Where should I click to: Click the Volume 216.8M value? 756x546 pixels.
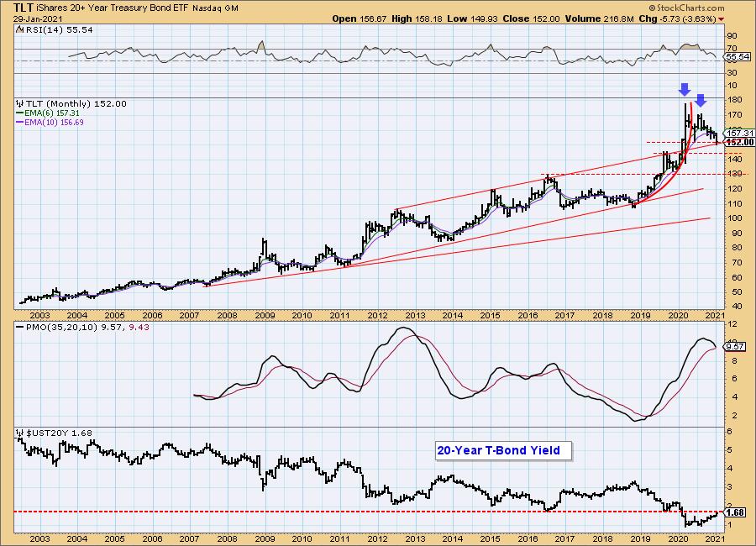[599, 18]
